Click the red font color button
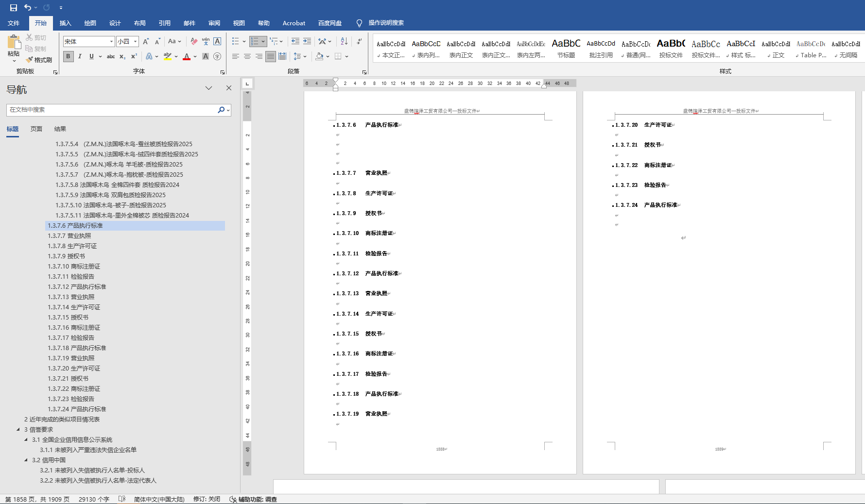Screen dimensions: 865x504 pyautogui.click(x=187, y=56)
